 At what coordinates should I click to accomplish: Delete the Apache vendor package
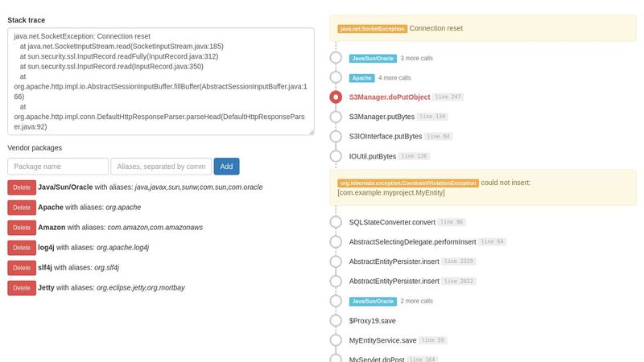pyautogui.click(x=21, y=207)
